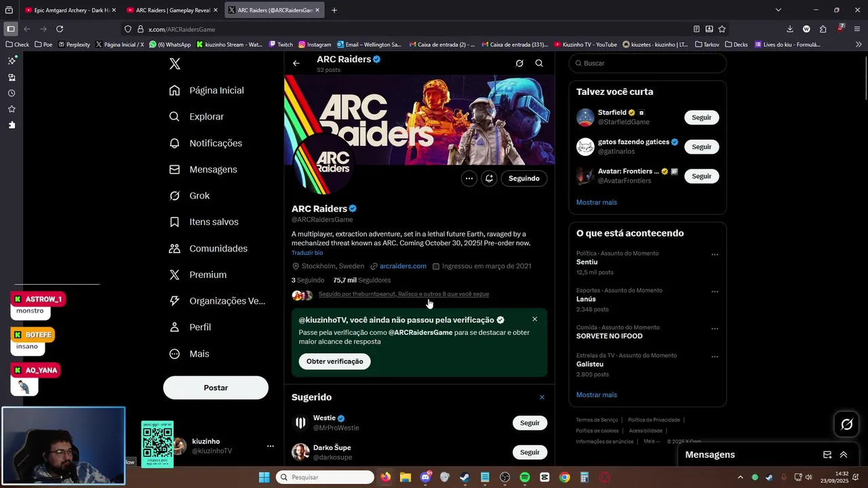Viewport: 868px width, 488px height.
Task: Open Premium from the sidebar
Action: click(197, 274)
